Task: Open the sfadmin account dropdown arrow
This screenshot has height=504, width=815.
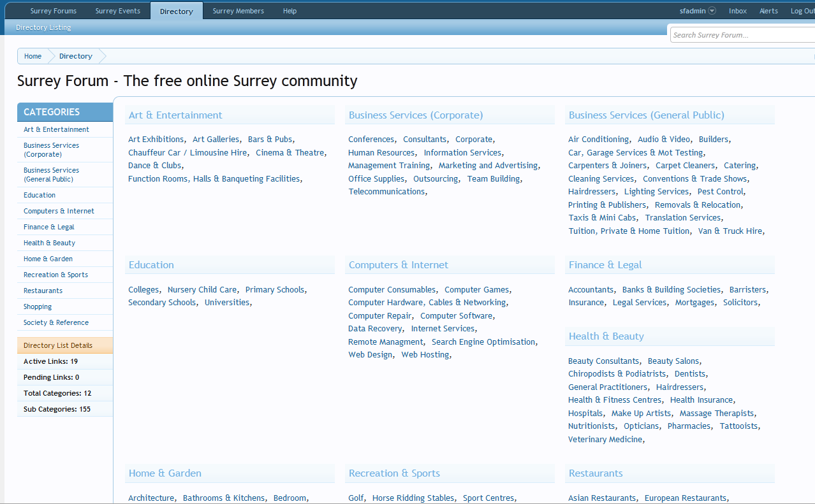Action: click(x=712, y=11)
